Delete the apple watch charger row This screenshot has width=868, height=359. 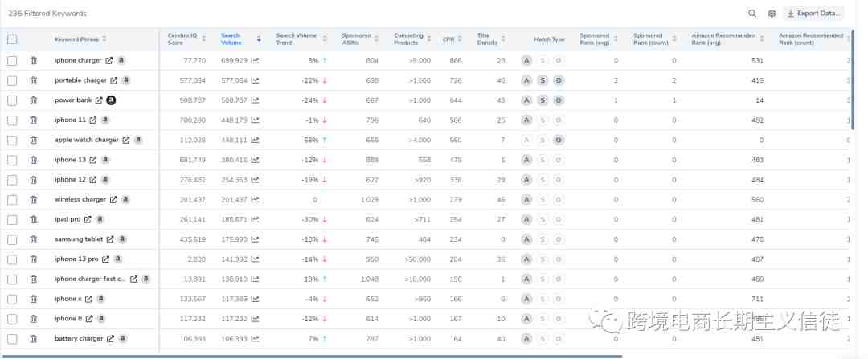pyautogui.click(x=33, y=140)
